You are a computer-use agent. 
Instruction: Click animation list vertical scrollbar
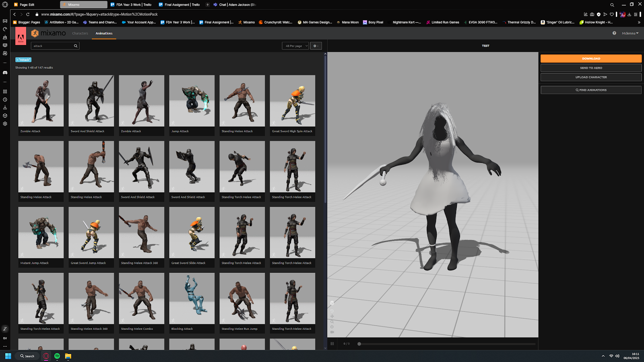pyautogui.click(x=325, y=129)
